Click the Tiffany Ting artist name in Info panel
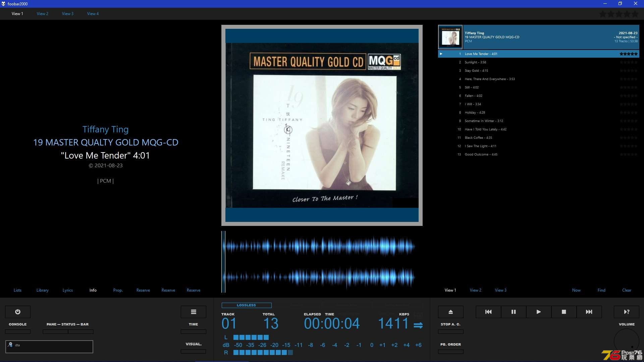 click(x=106, y=129)
